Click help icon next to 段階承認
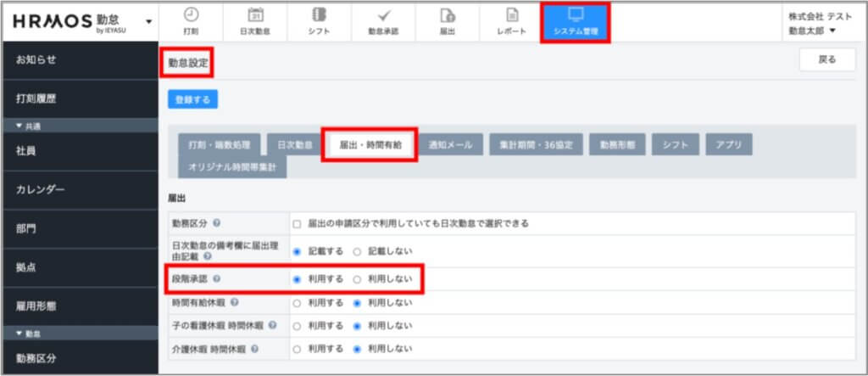The width and height of the screenshot is (868, 376). (x=216, y=279)
